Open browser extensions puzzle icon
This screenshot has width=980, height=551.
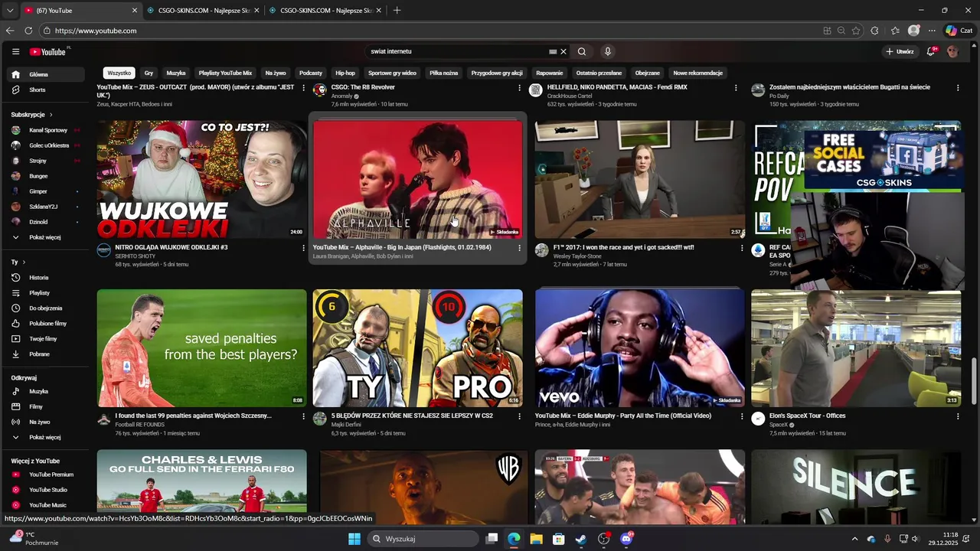(x=874, y=31)
